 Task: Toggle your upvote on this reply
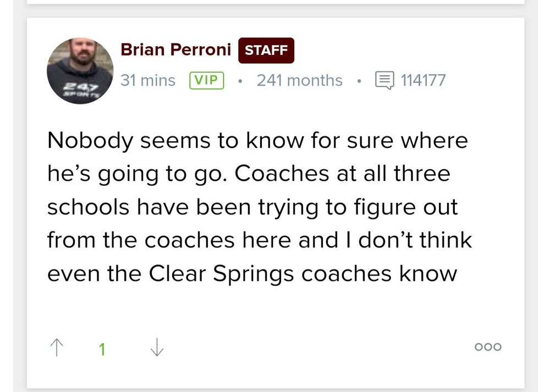point(57,347)
